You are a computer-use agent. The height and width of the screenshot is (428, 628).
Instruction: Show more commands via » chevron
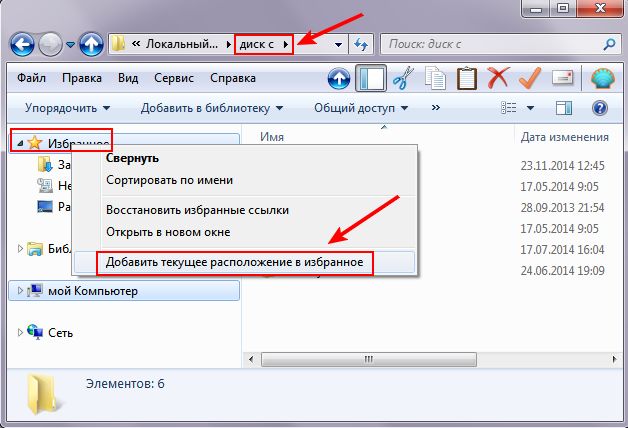[x=436, y=108]
